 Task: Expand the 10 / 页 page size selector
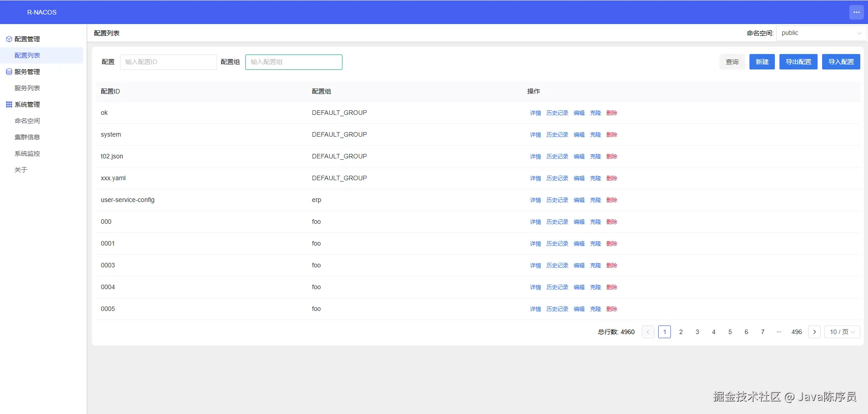pos(842,332)
